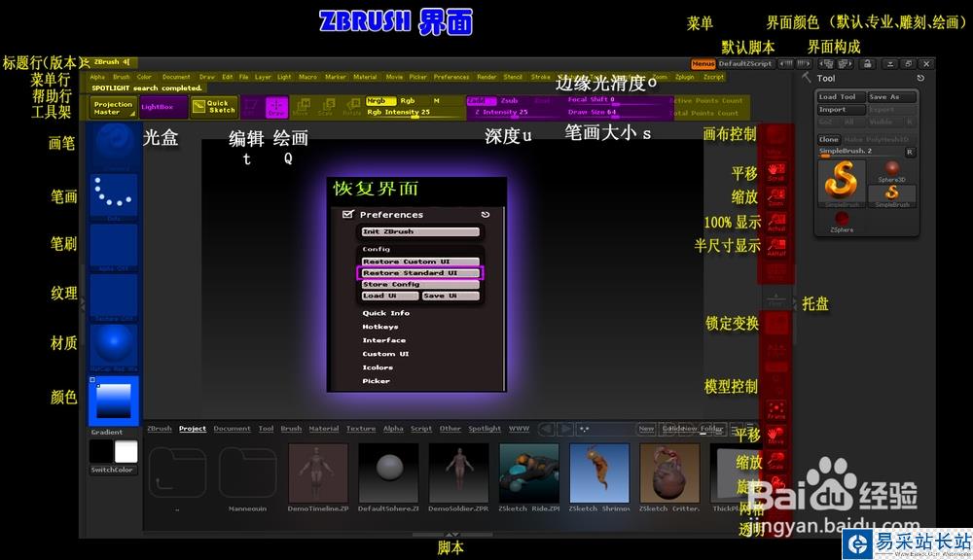973x560 pixels.
Task: Click the Preferences palette checkbox icon
Action: pyautogui.click(x=347, y=214)
